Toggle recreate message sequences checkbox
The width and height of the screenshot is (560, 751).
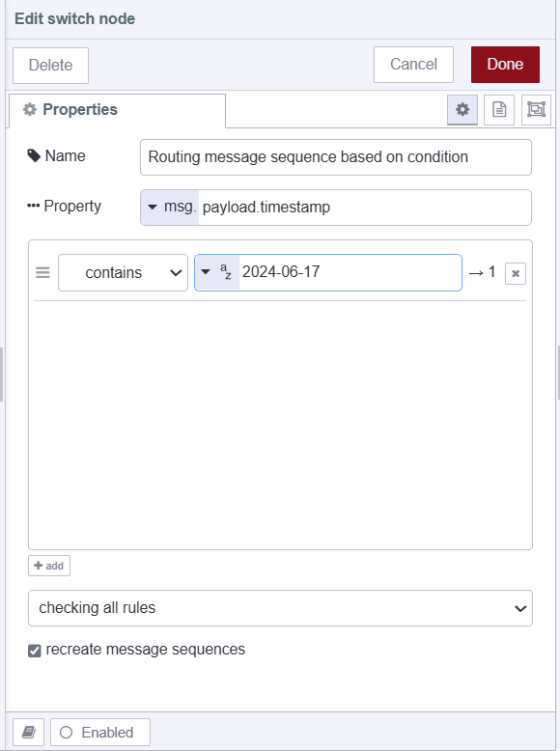[35, 651]
